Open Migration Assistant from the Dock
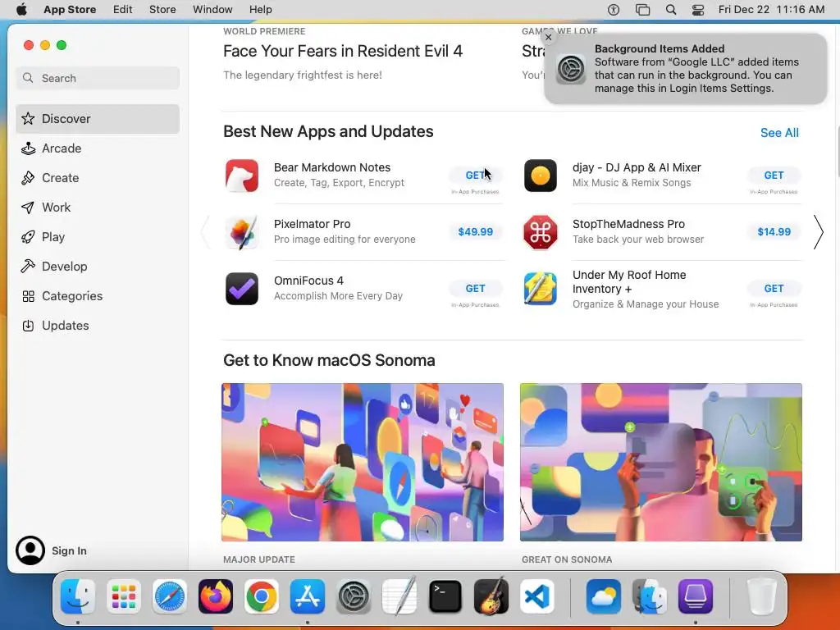The height and width of the screenshot is (630, 840). [x=650, y=596]
